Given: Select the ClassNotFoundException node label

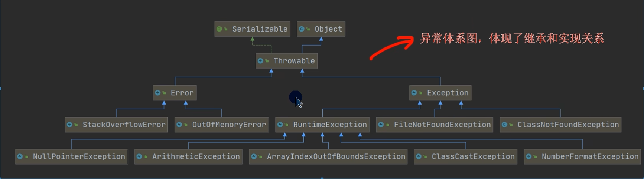Looking at the screenshot, I should click(568, 125).
